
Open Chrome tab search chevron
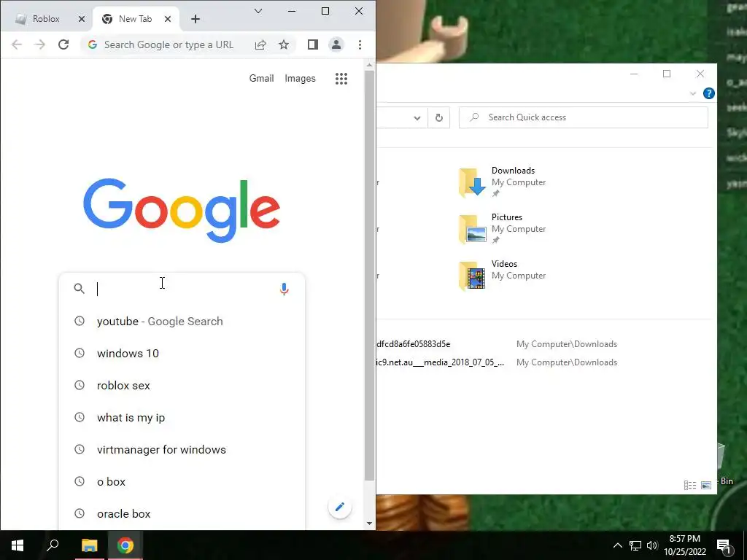[x=258, y=11]
